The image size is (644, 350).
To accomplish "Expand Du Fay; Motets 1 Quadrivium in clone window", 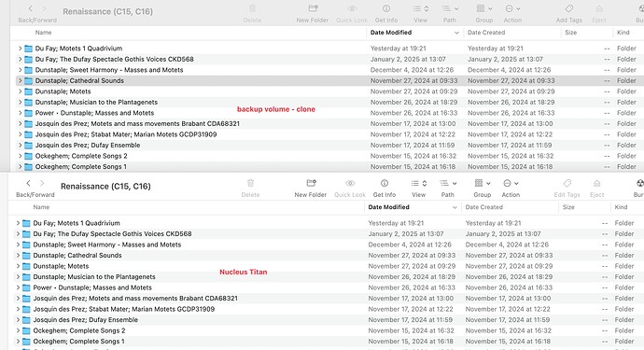I will 20,49.
